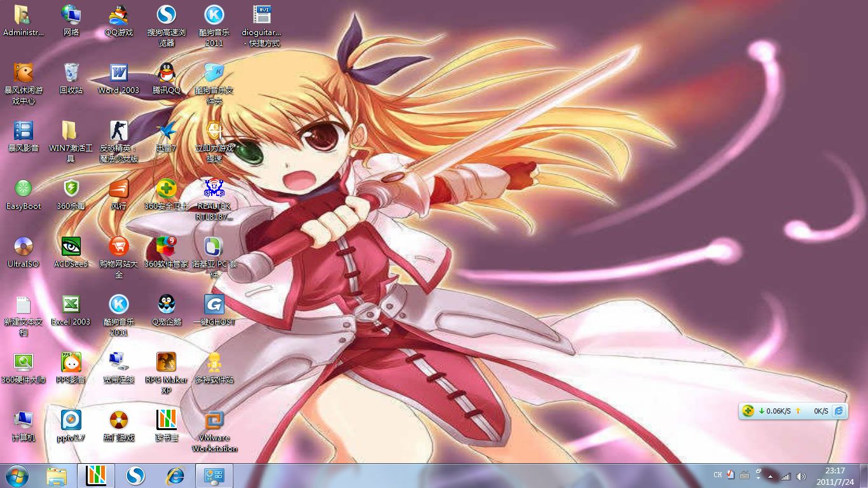Switch to the Control Panel taskbar window
Image resolution: width=868 pixels, height=488 pixels.
pyautogui.click(x=214, y=475)
